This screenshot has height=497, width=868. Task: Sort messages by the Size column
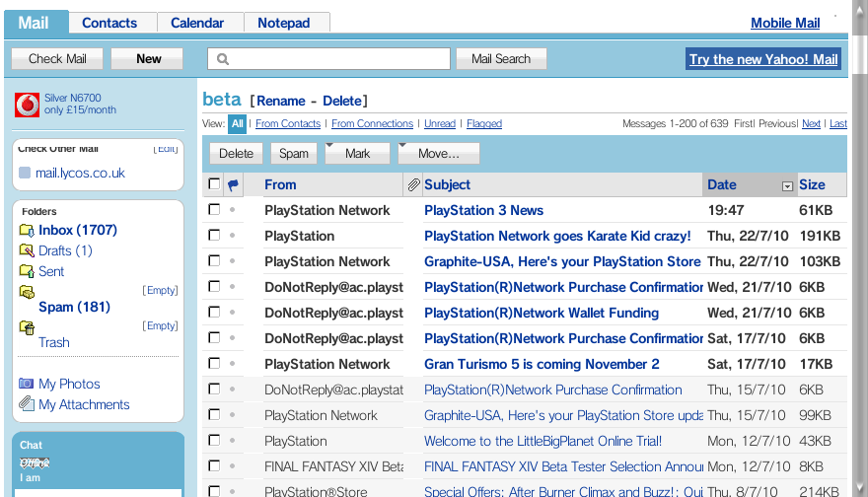[812, 184]
